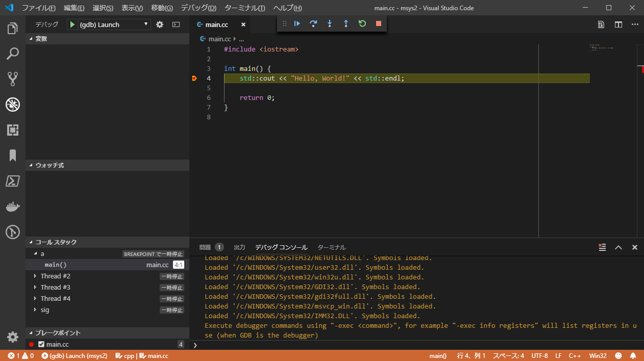This screenshot has height=361, width=644.
Task: Open the Git graph icon in activity bar
Action: (x=13, y=232)
